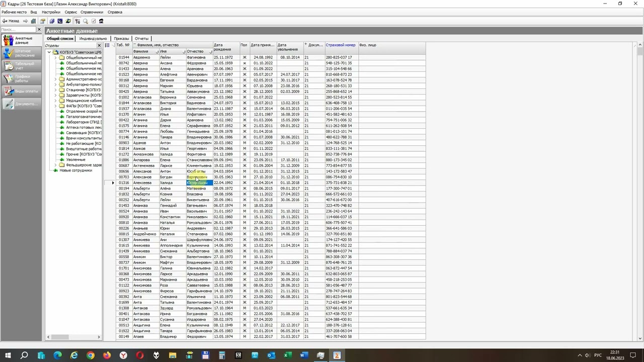This screenshot has width=644, height=362.
Task: Select Аптека готовых лек tree item
Action: pyautogui.click(x=83, y=127)
